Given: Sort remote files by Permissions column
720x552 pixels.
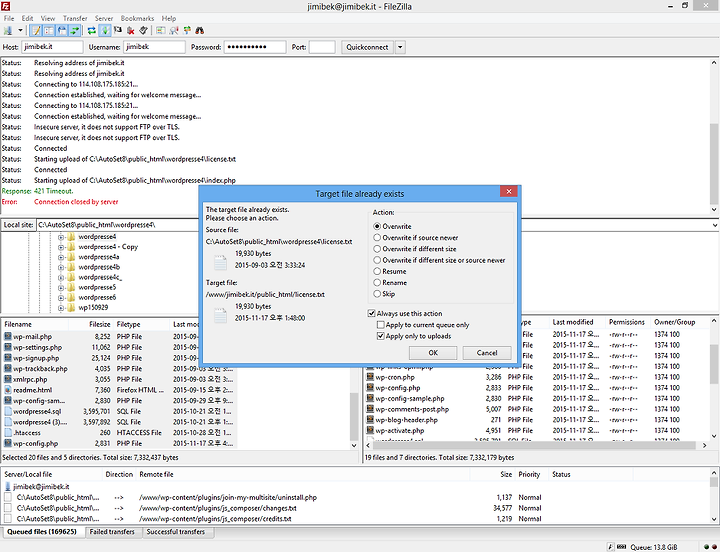Looking at the screenshot, I should pos(627,322).
